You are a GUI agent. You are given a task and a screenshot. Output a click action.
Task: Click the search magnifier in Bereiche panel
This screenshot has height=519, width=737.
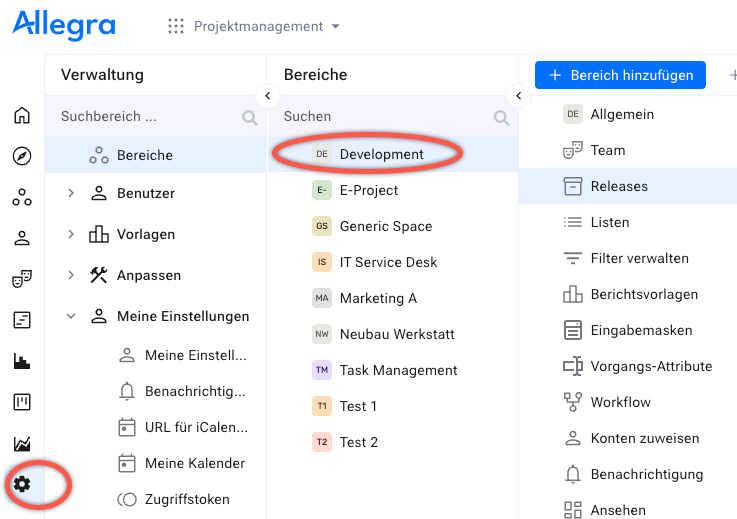[501, 117]
